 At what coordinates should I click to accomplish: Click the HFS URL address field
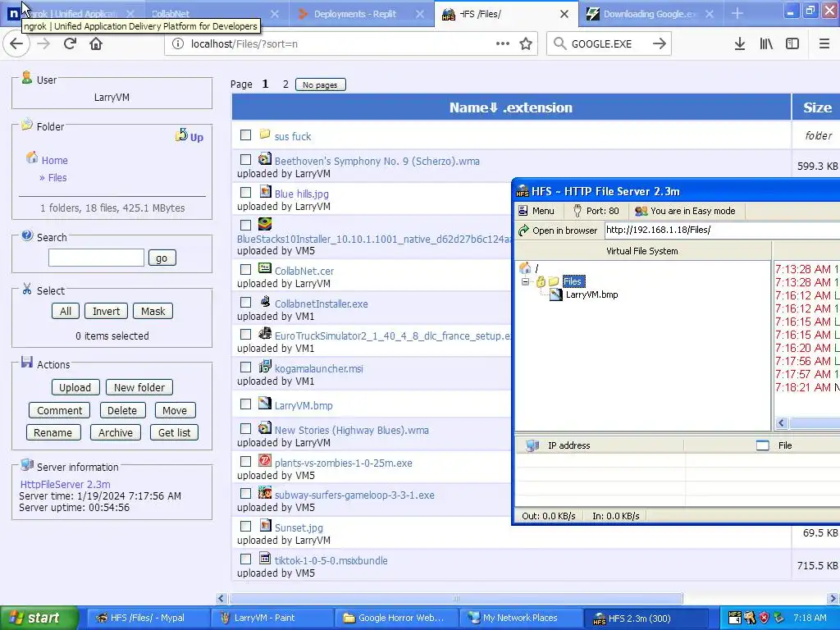click(x=722, y=231)
